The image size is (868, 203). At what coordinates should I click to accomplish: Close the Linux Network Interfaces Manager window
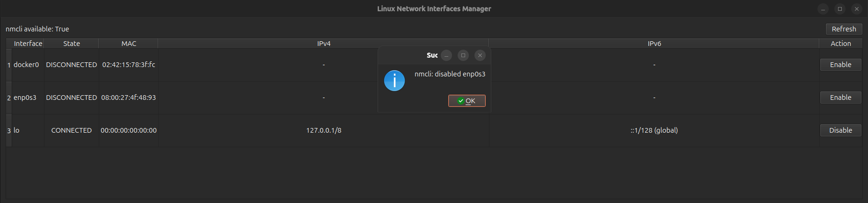click(856, 9)
